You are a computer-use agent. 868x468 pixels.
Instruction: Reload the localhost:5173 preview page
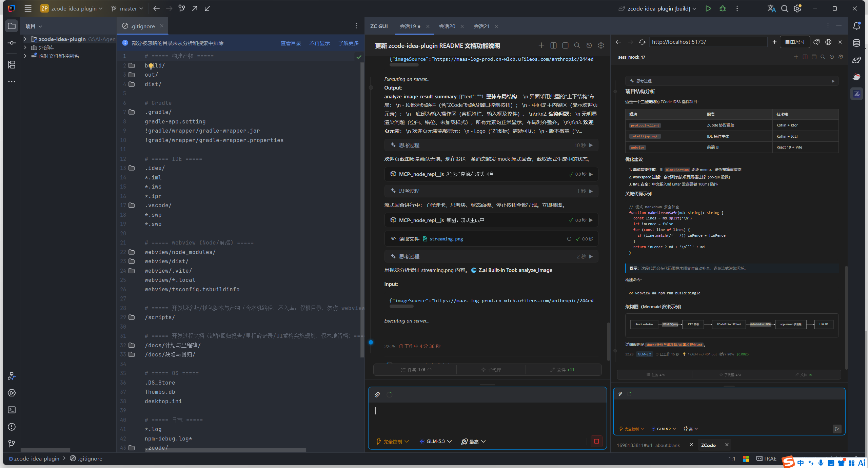click(x=642, y=42)
